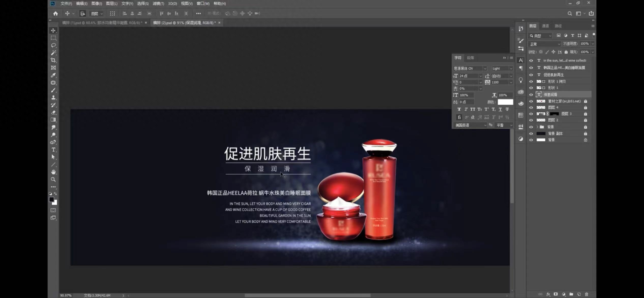
Task: Select the Zoom magnifier tool
Action: coord(53,180)
